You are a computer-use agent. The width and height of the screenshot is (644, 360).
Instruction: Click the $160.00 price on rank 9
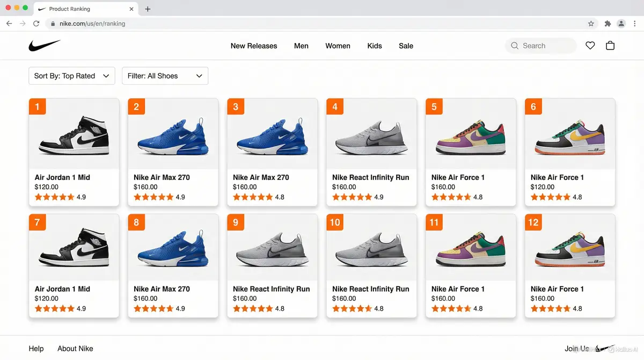pyautogui.click(x=245, y=299)
